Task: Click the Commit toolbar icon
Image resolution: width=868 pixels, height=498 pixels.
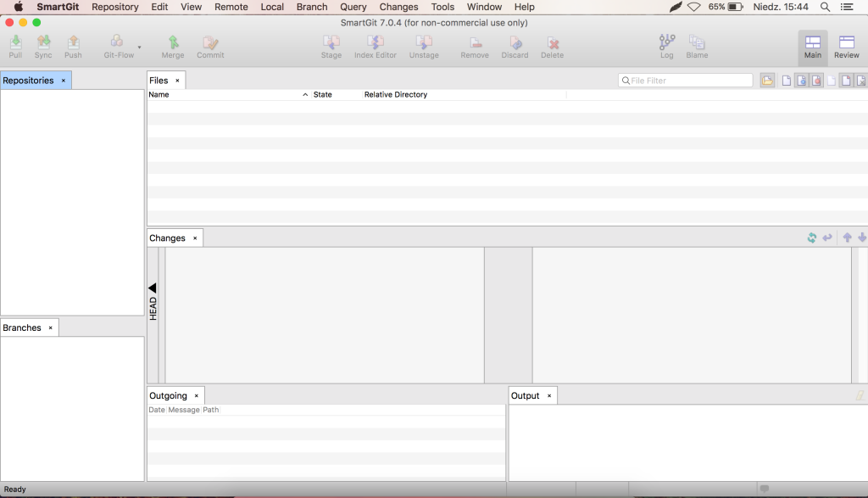Action: (210, 47)
